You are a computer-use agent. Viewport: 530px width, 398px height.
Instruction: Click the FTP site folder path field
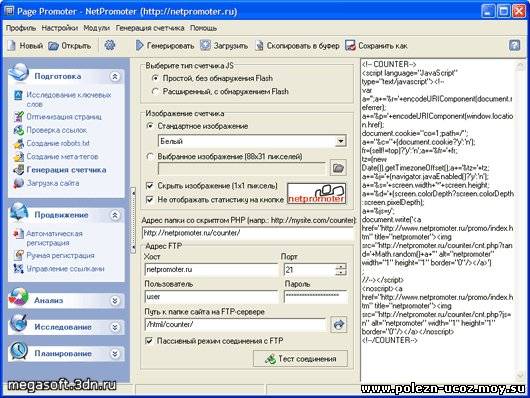236,324
